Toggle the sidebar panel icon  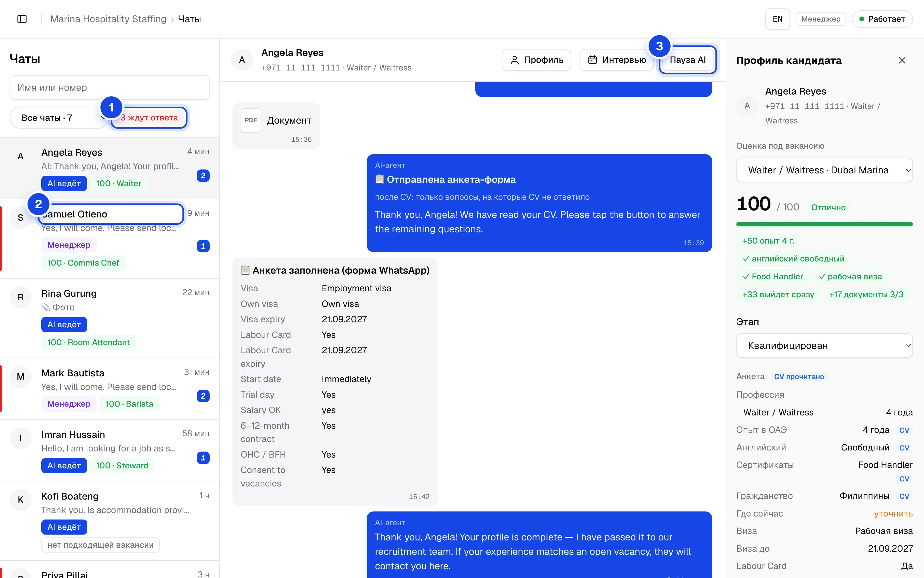pos(22,19)
